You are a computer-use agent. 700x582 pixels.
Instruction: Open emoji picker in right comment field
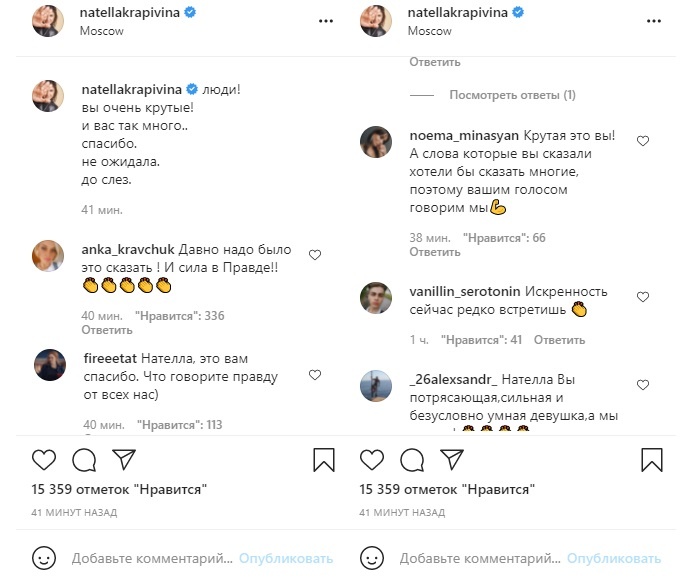tap(372, 558)
